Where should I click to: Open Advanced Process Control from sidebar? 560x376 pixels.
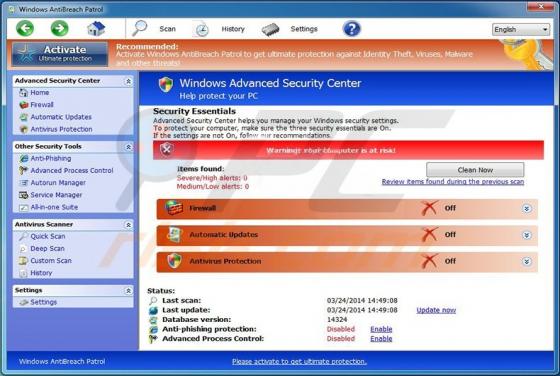click(72, 171)
